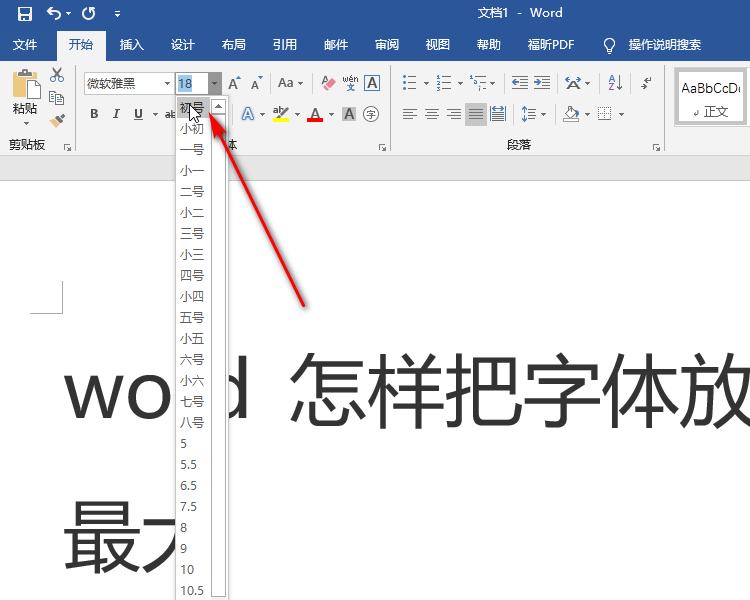This screenshot has height=600, width=750.
Task: Open the 段落 dialog launcher
Action: coord(656,148)
